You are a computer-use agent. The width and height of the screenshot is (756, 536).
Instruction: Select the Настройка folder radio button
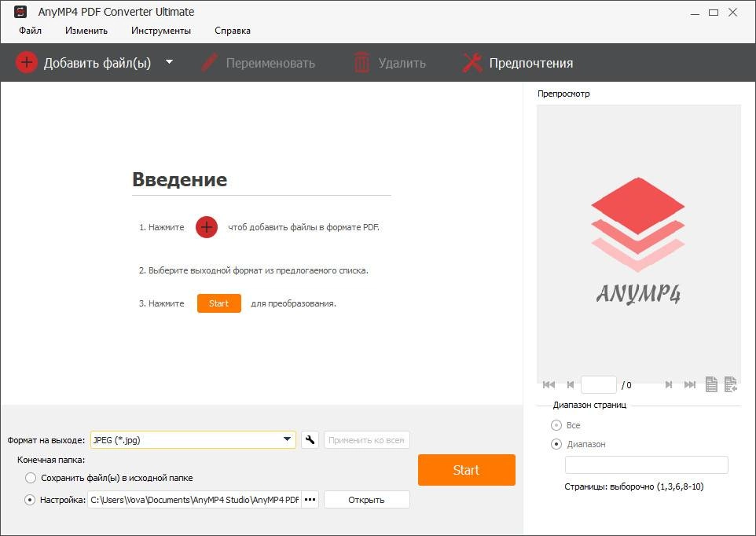click(x=30, y=500)
